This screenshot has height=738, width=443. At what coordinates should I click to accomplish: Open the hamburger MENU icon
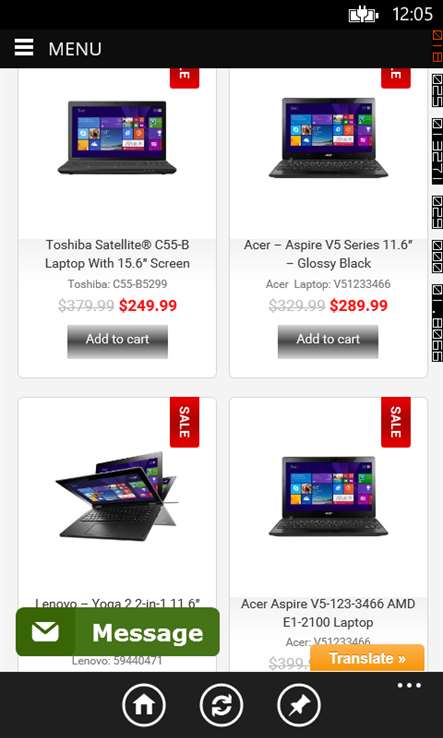click(24, 48)
